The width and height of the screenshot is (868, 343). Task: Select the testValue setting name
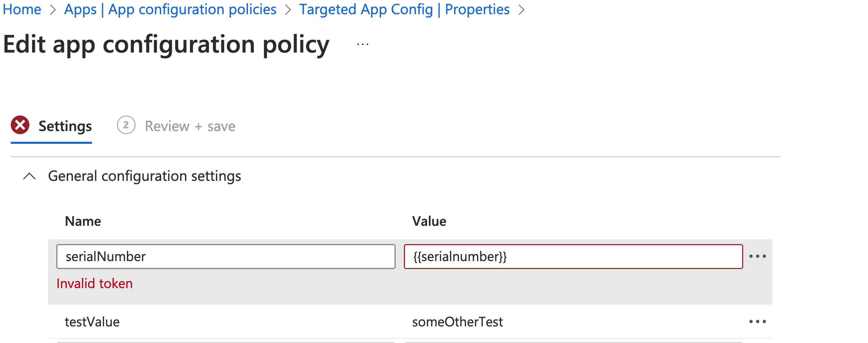(93, 322)
